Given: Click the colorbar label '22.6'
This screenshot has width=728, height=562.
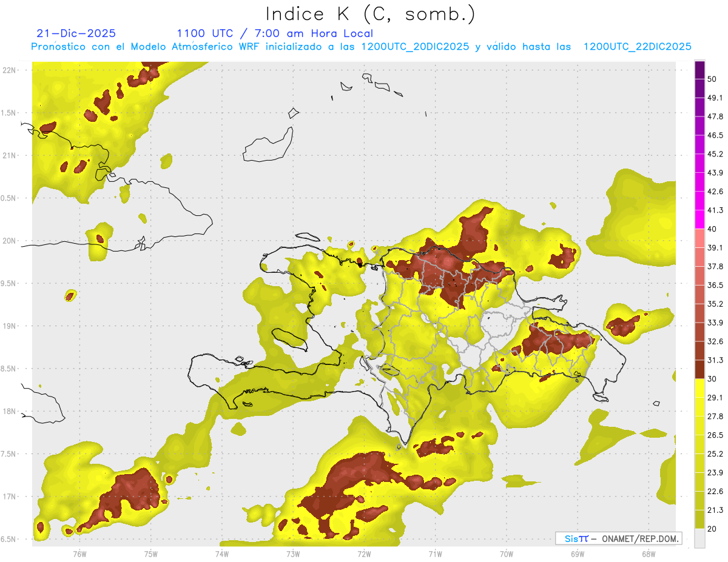Looking at the screenshot, I should (715, 491).
